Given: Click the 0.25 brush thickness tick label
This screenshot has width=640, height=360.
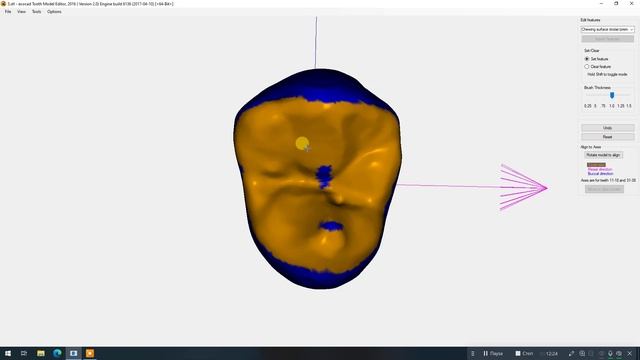Looking at the screenshot, I should 587,106.
